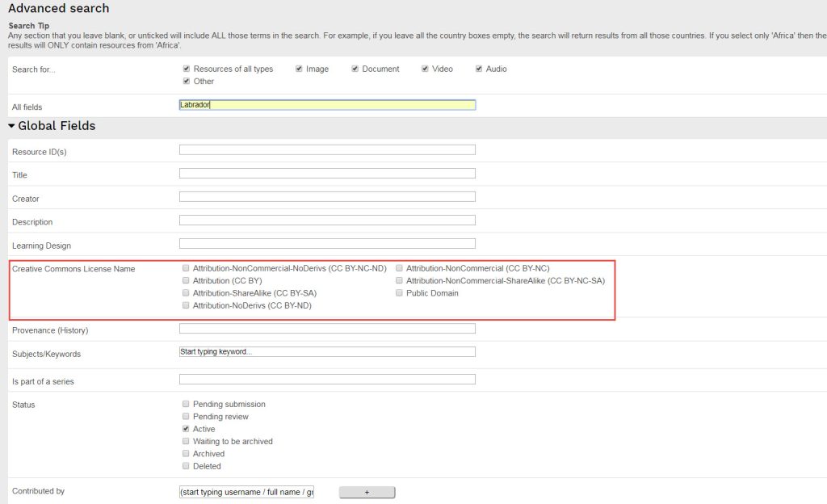Viewport: 827px width, 504px height.
Task: Check the Public Domain license box
Action: [399, 292]
